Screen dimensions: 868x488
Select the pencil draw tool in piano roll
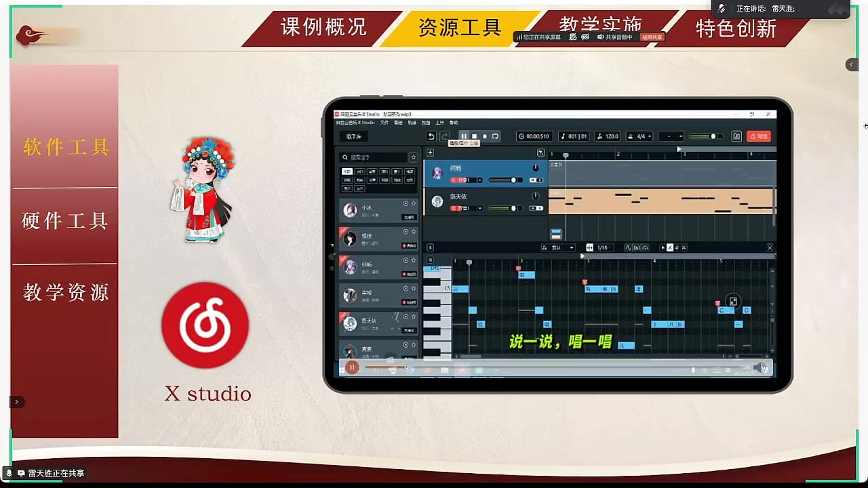pos(670,248)
